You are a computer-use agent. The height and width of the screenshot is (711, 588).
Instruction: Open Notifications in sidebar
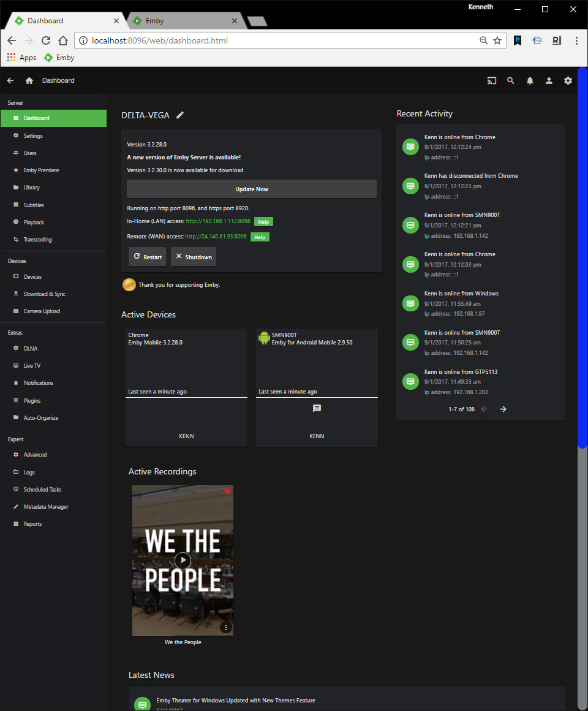point(53,382)
